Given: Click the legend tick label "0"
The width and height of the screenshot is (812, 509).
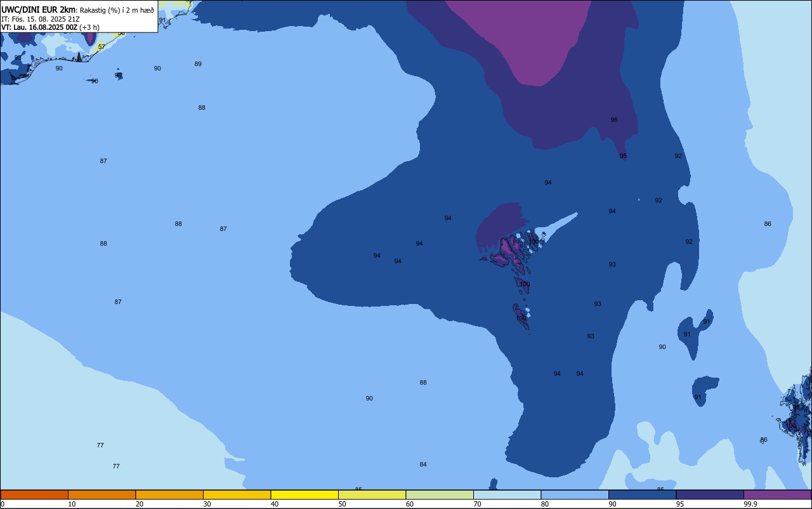Looking at the screenshot, I should click(3, 504).
